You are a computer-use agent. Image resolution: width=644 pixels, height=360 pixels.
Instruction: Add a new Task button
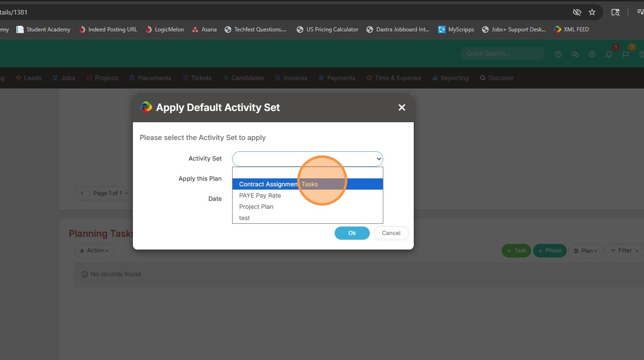516,251
